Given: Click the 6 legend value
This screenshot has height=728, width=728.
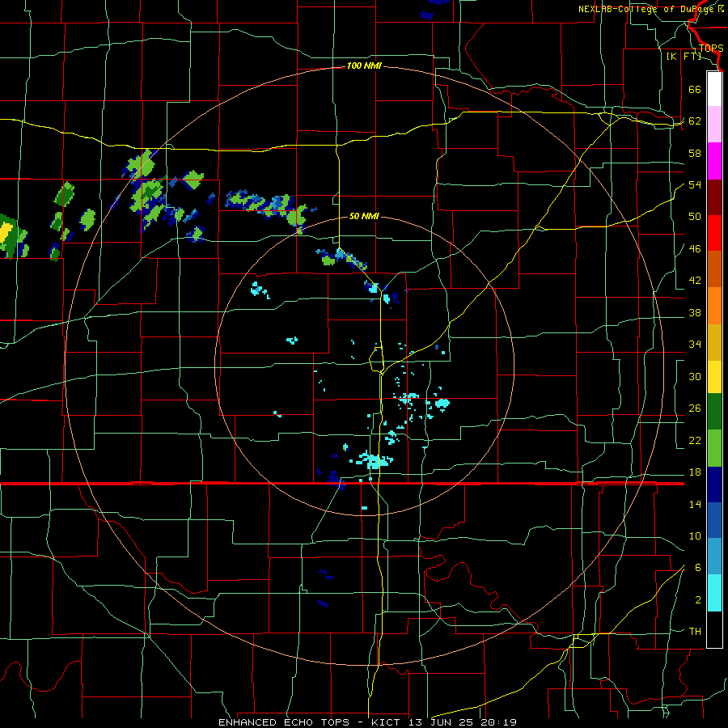Looking at the screenshot, I should (x=698, y=568).
